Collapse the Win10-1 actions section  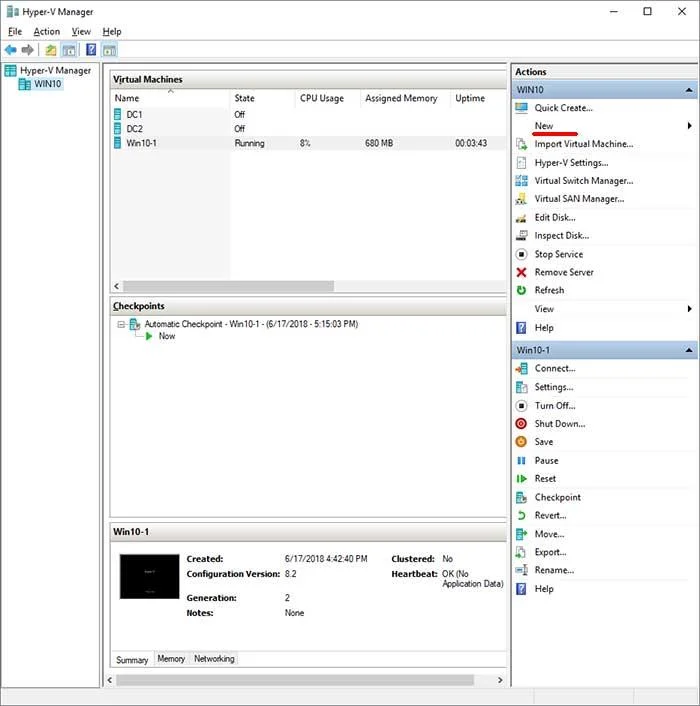click(x=689, y=350)
